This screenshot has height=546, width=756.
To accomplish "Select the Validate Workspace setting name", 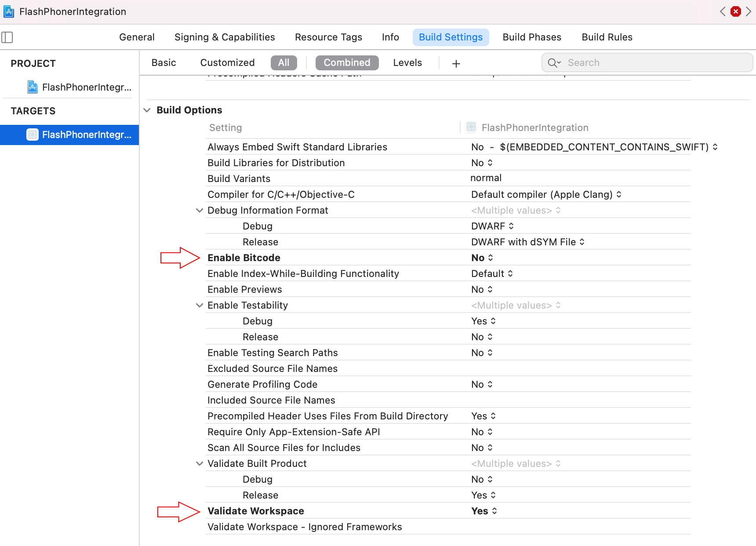I will tap(256, 511).
